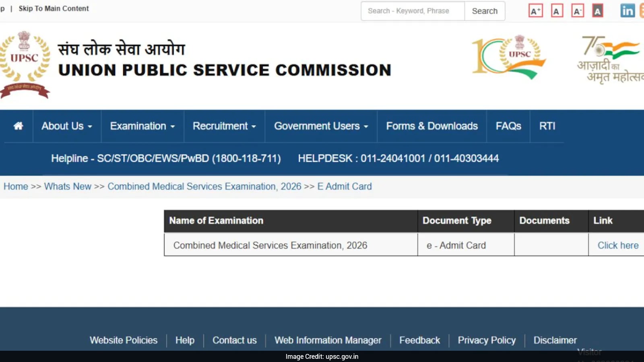Open Feedback footer link
The width and height of the screenshot is (644, 362).
click(x=419, y=340)
